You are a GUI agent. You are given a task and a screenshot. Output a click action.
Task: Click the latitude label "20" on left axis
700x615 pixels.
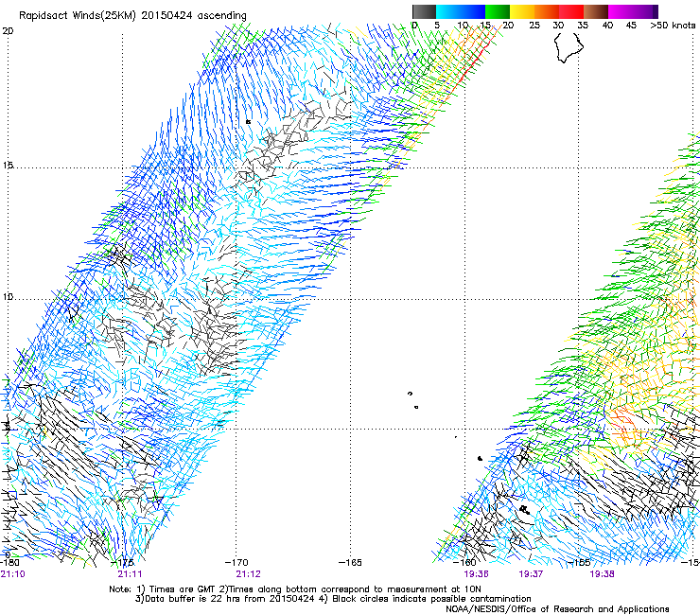8,31
